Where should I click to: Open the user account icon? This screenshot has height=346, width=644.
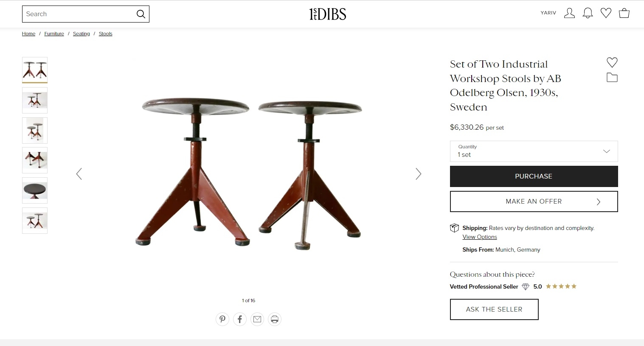pos(569,13)
